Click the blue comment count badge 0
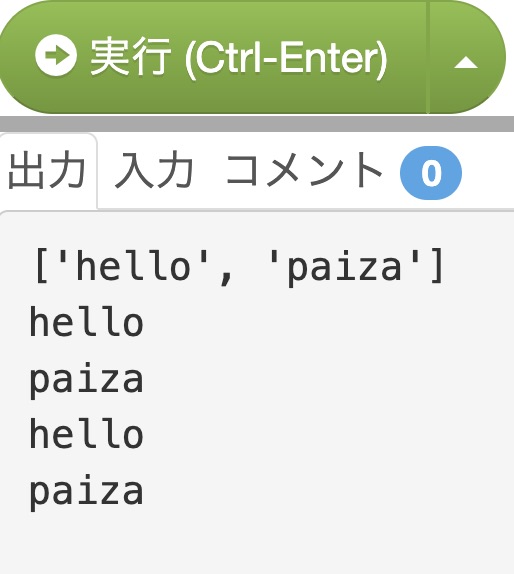 click(x=431, y=173)
